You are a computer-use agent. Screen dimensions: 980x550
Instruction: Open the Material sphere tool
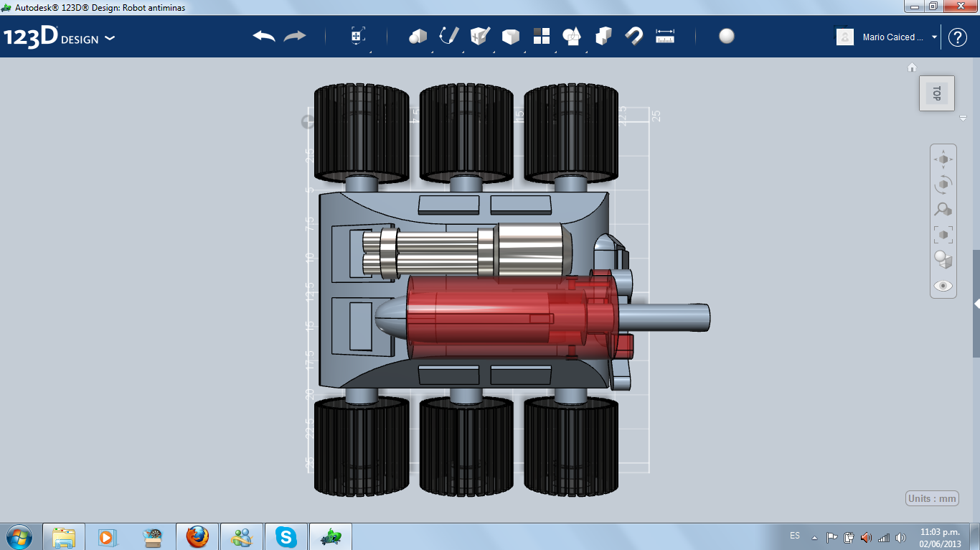pyautogui.click(x=727, y=37)
